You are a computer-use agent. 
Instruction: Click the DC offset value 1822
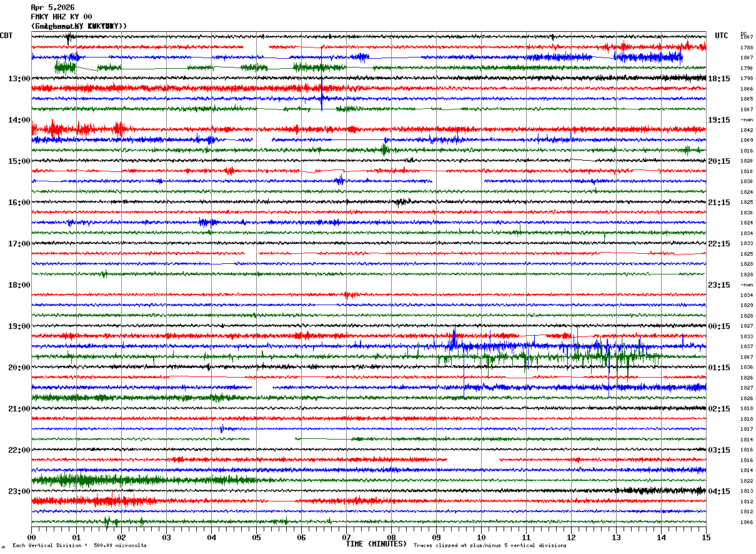747,481
